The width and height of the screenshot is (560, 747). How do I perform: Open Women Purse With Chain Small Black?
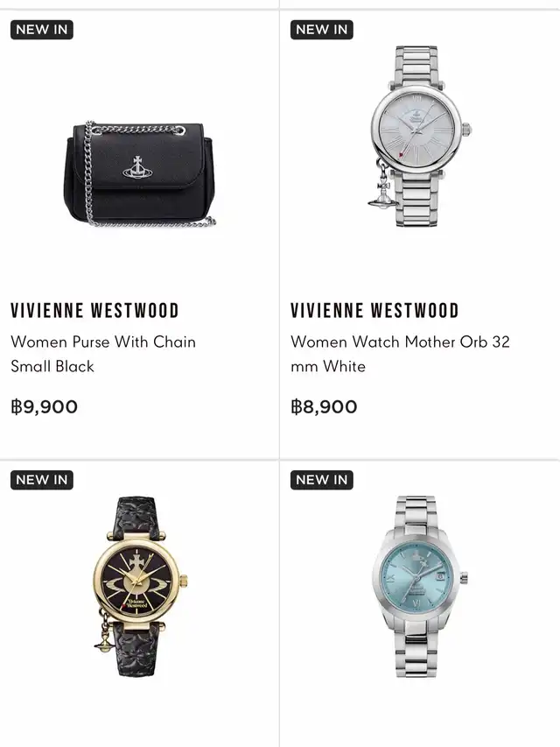[103, 354]
